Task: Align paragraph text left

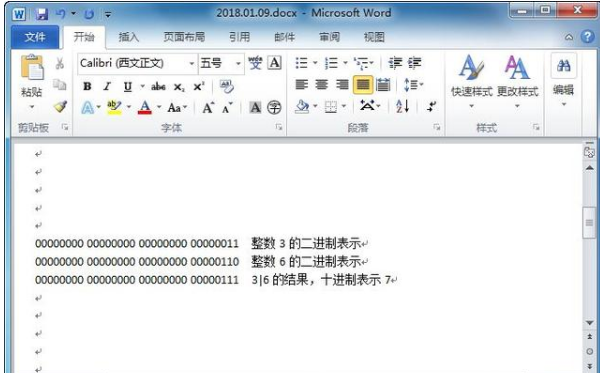Action: (302, 85)
